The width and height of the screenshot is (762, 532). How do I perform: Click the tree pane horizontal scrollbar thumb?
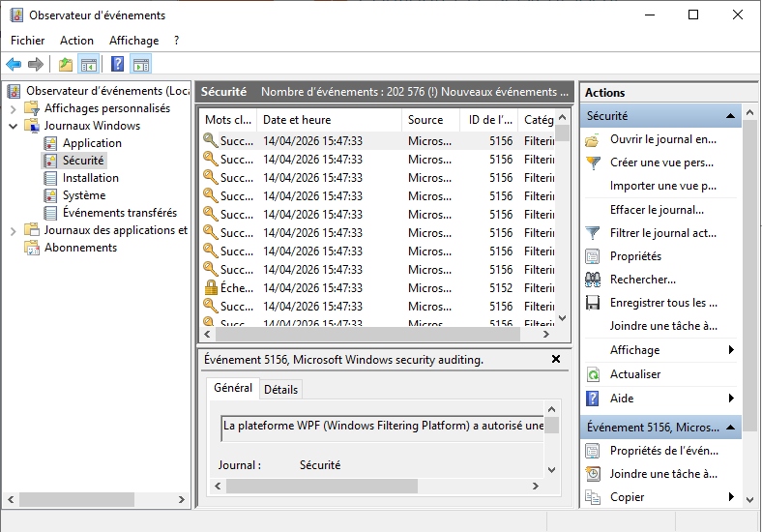click(x=76, y=499)
